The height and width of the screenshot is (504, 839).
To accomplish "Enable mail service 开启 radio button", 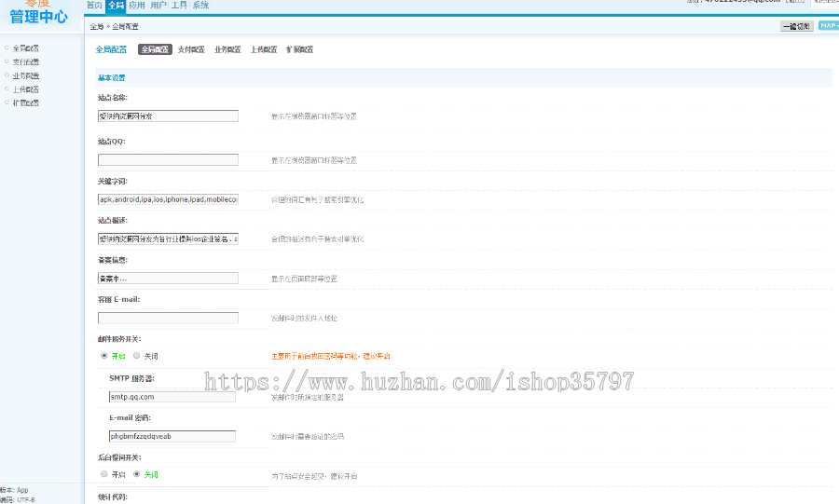I will pyautogui.click(x=104, y=356).
